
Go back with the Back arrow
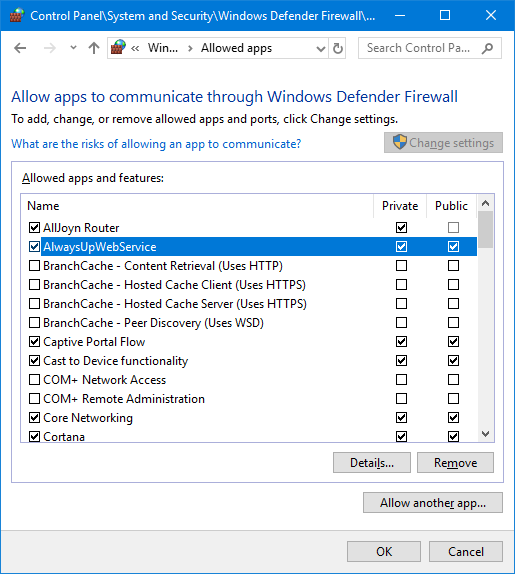click(20, 48)
